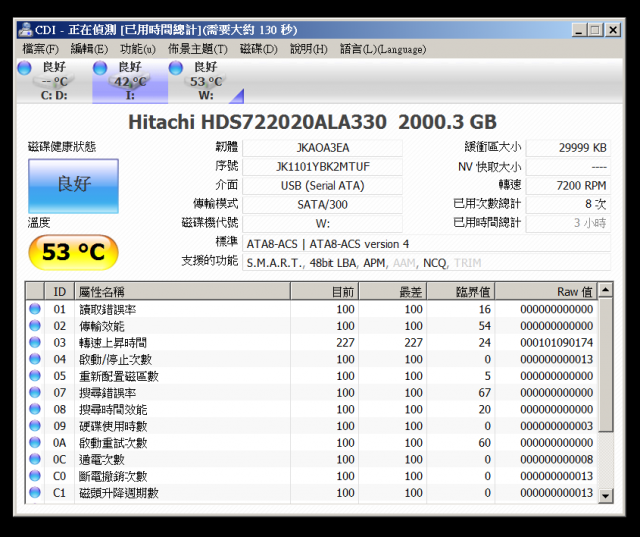Click status orb of row 09 硬碟使用時數

(35, 426)
